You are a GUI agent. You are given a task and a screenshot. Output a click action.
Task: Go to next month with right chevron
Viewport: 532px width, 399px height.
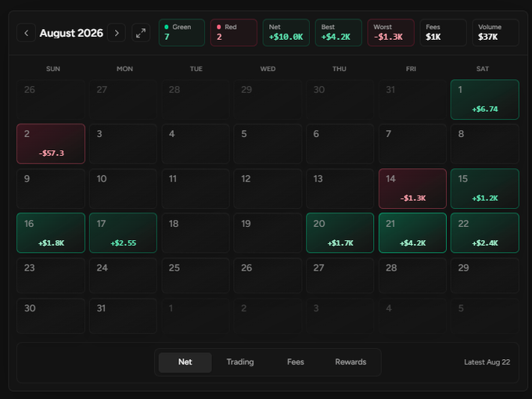[x=117, y=33]
